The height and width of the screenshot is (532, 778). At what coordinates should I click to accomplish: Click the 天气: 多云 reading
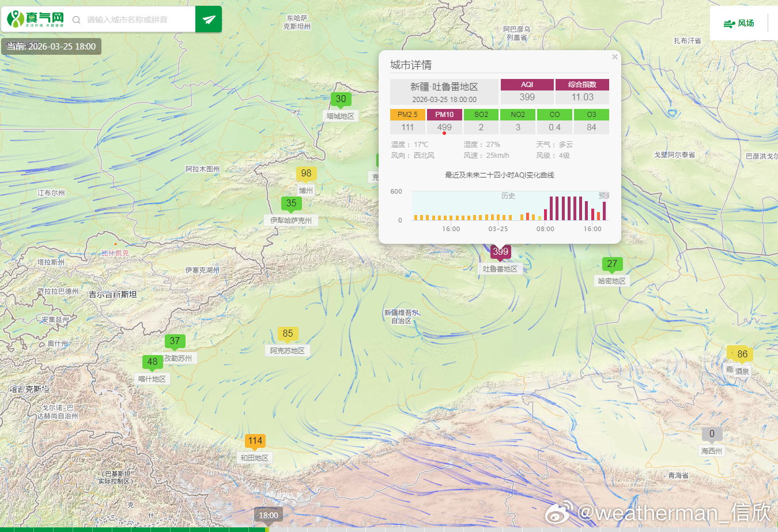coord(554,145)
